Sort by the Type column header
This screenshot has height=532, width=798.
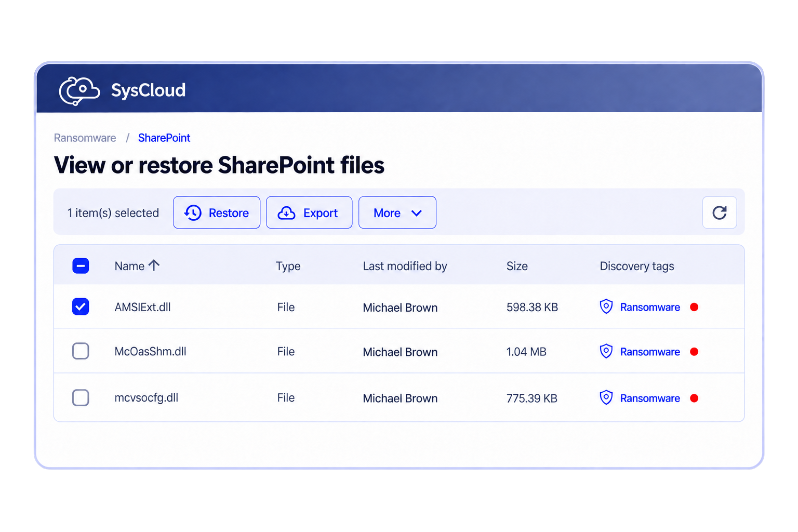(x=288, y=266)
